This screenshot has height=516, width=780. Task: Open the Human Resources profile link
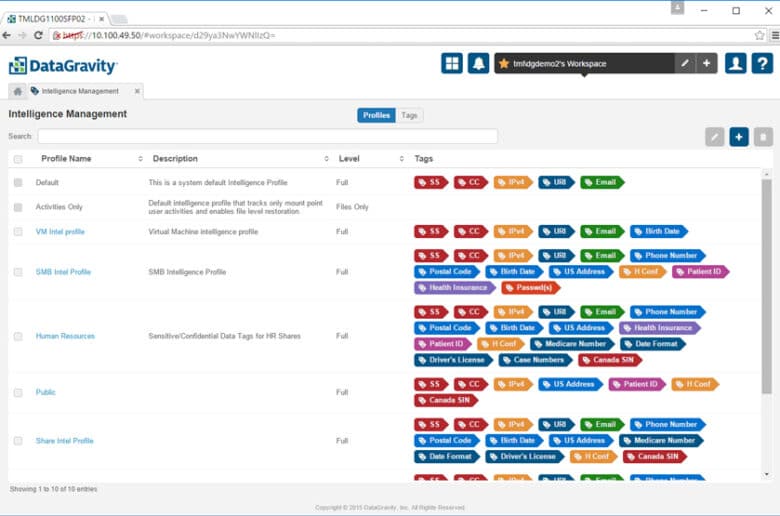tap(65, 336)
